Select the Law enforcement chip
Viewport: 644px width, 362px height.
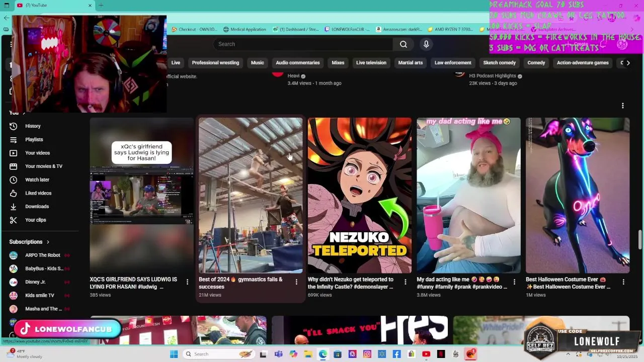point(453,63)
